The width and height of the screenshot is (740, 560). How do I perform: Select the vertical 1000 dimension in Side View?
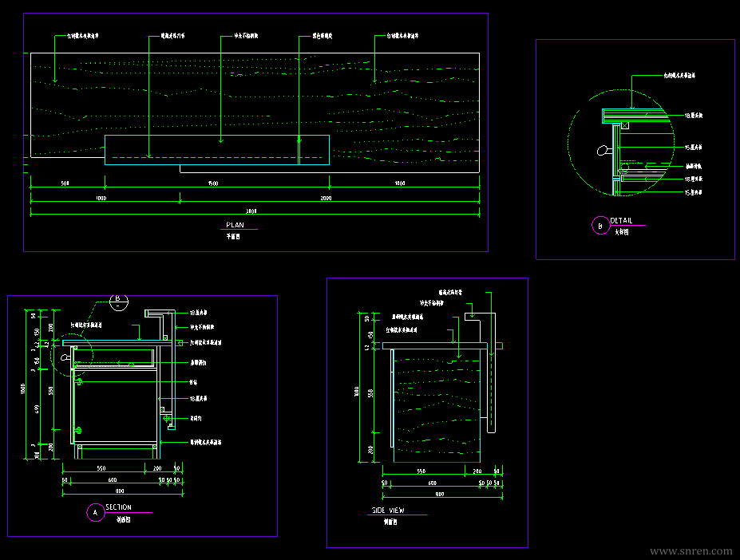[x=357, y=391]
